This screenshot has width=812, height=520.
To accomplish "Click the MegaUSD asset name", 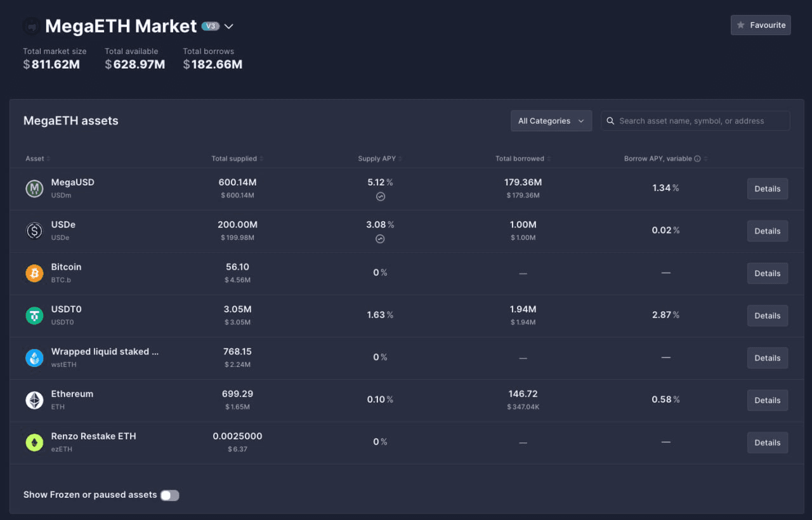I will pos(73,182).
